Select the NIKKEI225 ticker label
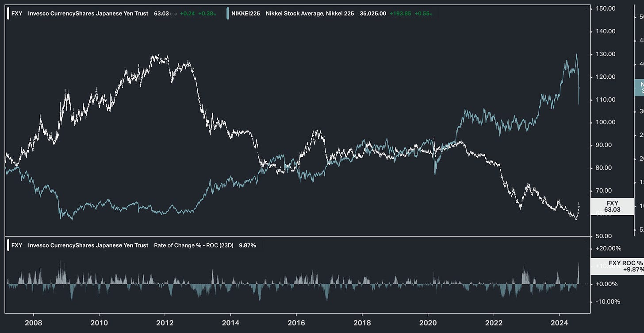 coord(245,14)
